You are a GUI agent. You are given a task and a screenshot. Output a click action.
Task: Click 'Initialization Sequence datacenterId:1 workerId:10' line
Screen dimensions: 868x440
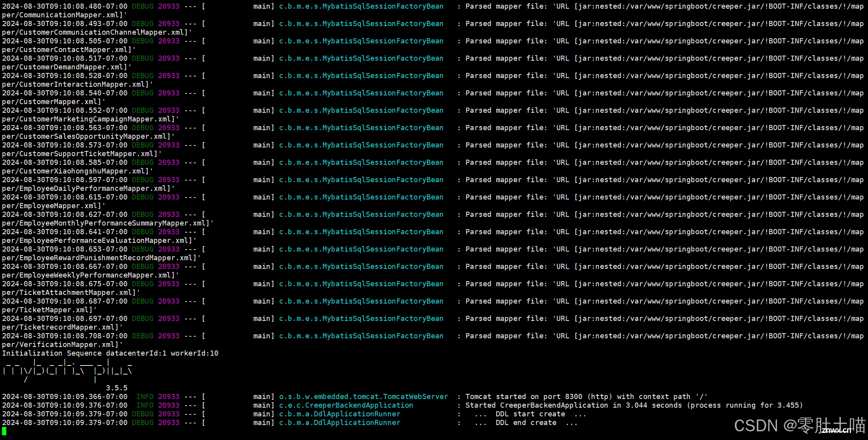pyautogui.click(x=110, y=353)
